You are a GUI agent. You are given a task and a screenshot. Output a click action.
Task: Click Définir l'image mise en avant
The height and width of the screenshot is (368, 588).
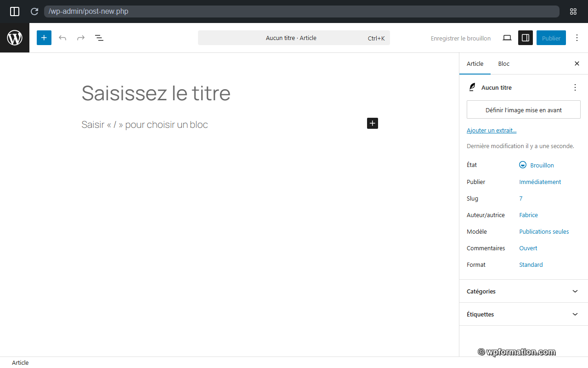pyautogui.click(x=524, y=110)
